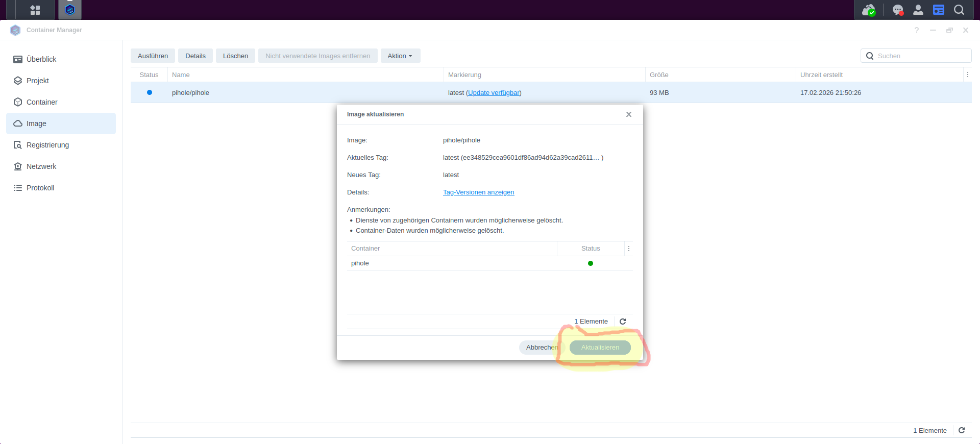This screenshot has width=980, height=444.
Task: Open the widgets panel icon
Action: click(x=939, y=10)
